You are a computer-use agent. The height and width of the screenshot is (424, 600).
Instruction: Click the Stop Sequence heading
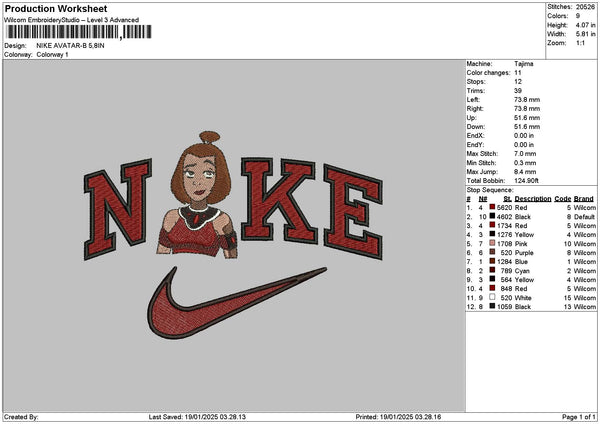[x=490, y=190]
